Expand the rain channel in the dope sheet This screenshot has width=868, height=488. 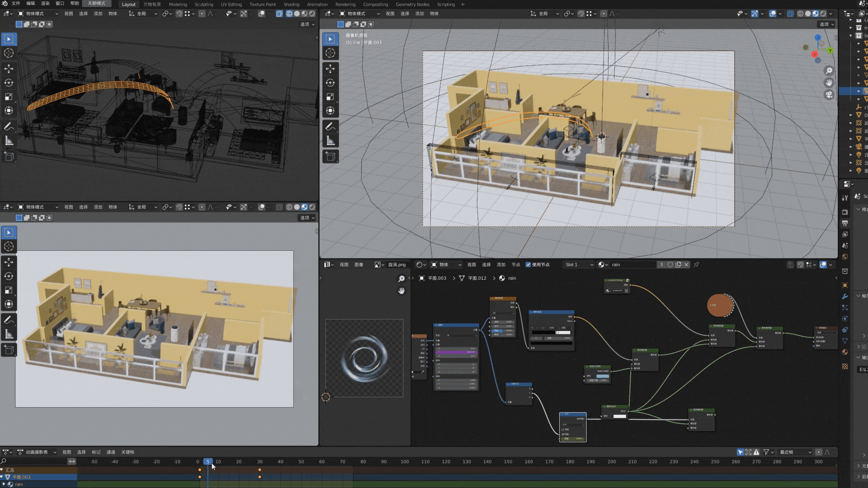coord(5,484)
